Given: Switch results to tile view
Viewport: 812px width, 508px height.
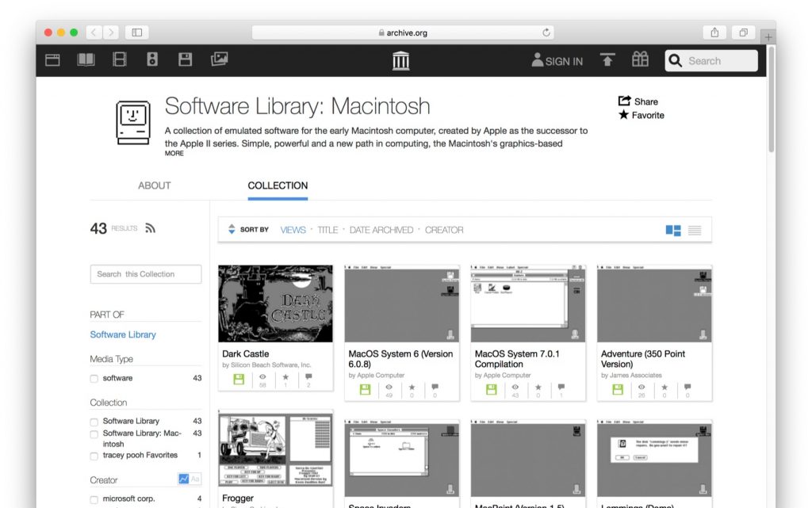Looking at the screenshot, I should (672, 229).
